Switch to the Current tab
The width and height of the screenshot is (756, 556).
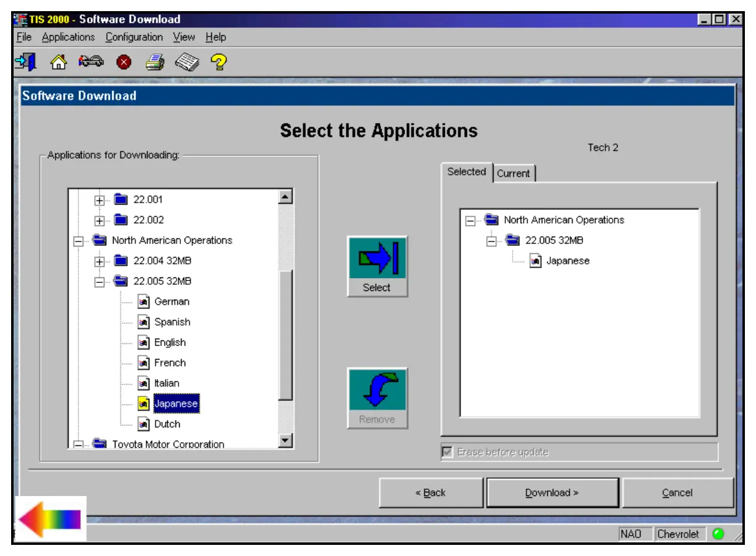click(513, 174)
